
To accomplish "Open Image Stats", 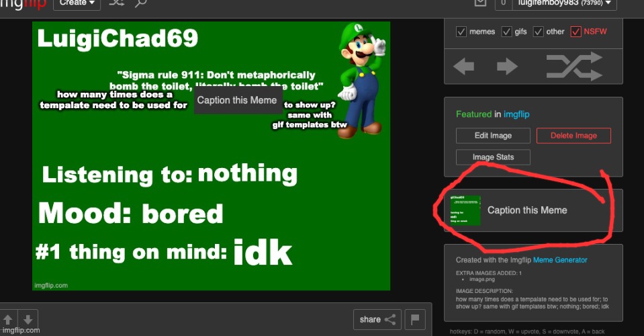I will pyautogui.click(x=493, y=157).
